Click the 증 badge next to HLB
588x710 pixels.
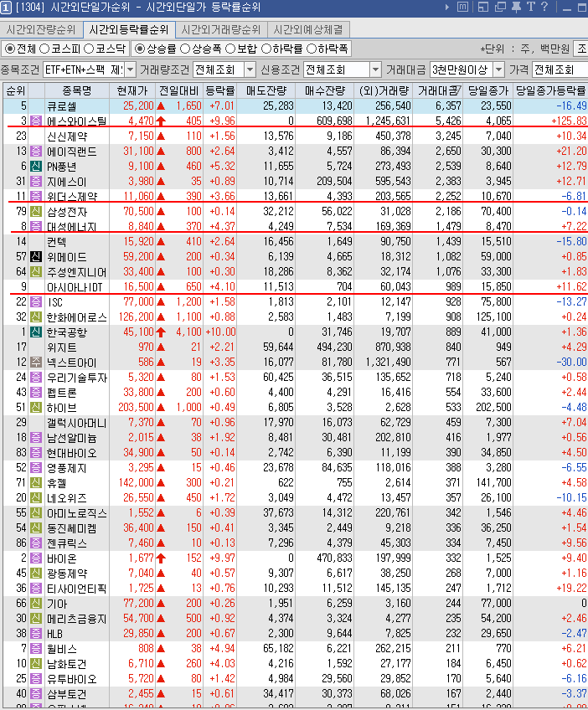coord(35,634)
